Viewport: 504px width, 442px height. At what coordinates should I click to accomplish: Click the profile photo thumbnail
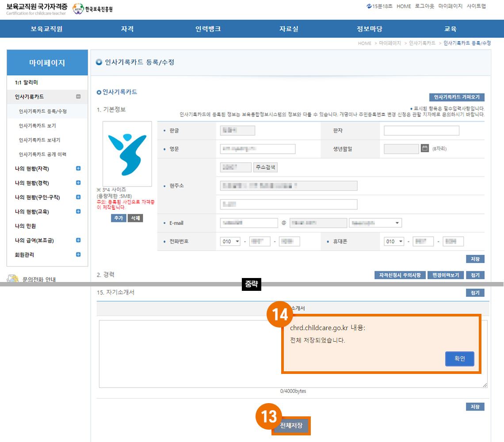click(127, 154)
